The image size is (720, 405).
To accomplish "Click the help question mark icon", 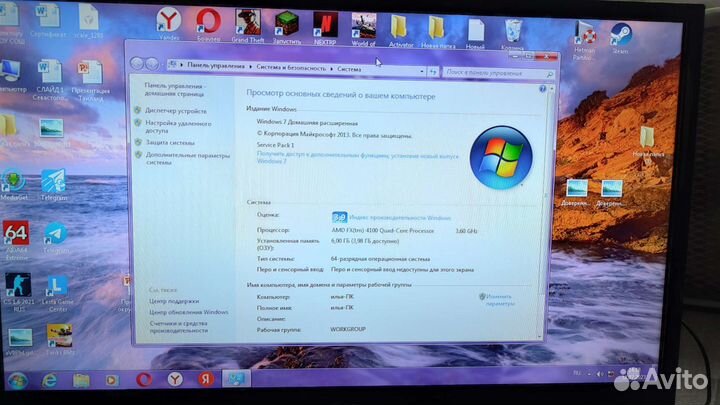I will click(x=539, y=88).
